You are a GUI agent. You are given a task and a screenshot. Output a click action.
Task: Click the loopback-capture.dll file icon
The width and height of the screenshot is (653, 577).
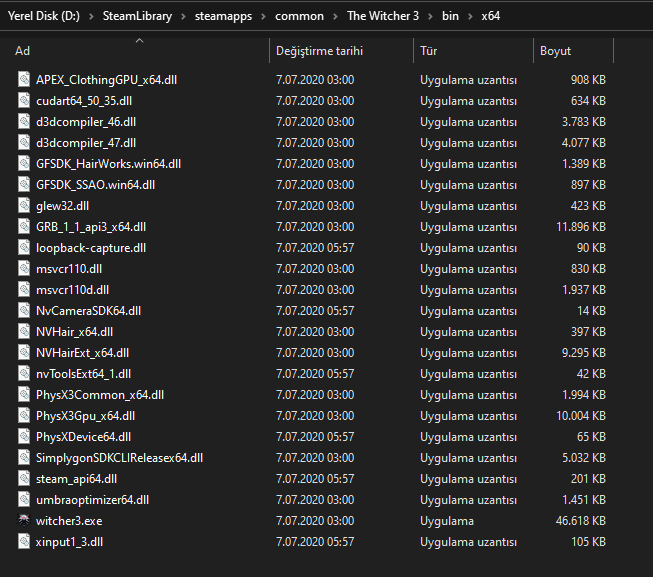(24, 247)
